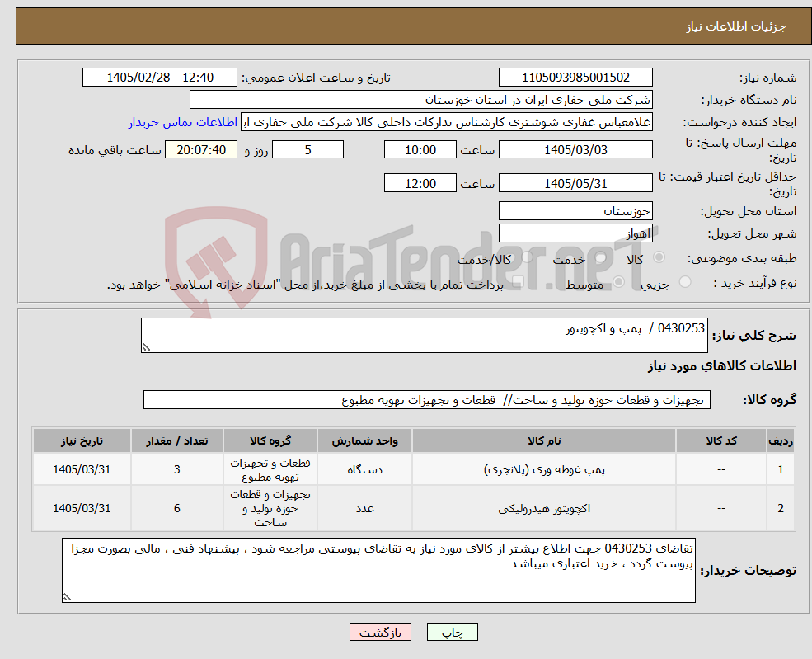The image size is (812, 659).
Task: Click row number 2 cell
Action: click(781, 508)
